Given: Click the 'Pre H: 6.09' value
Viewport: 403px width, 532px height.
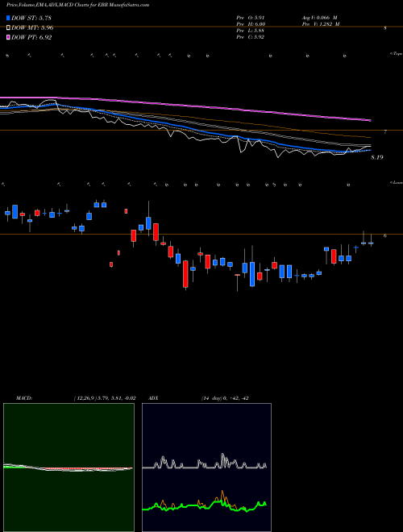Looking at the screenshot, I should click(251, 24).
